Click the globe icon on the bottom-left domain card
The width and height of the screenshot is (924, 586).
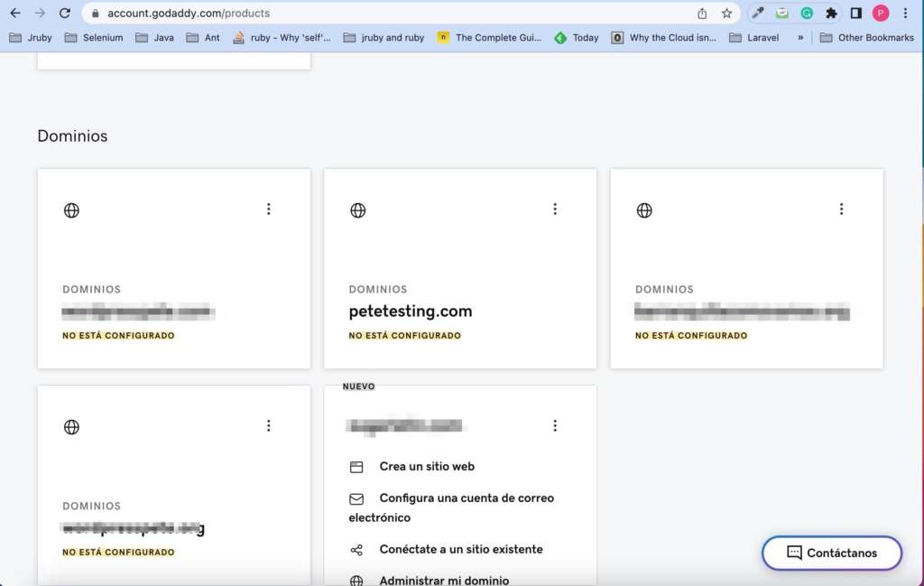(72, 427)
